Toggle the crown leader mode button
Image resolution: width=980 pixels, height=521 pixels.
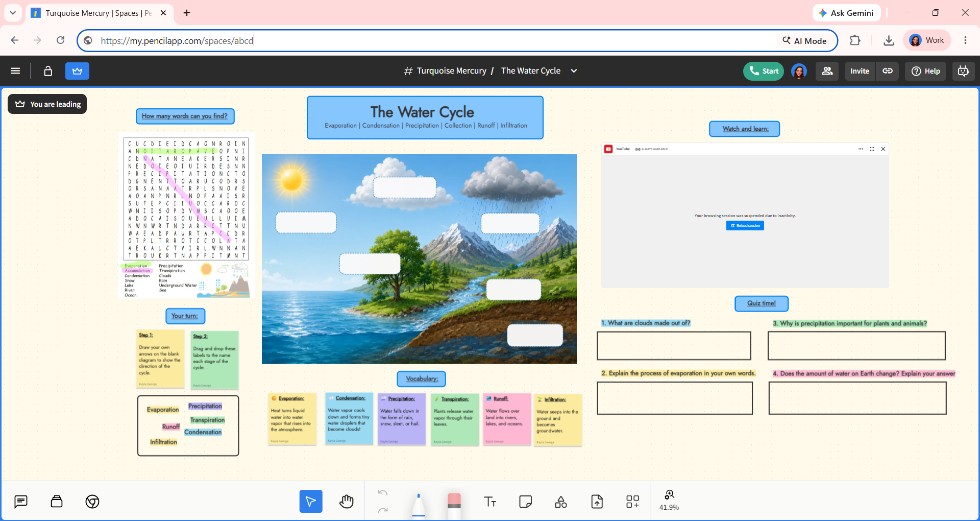click(x=77, y=71)
